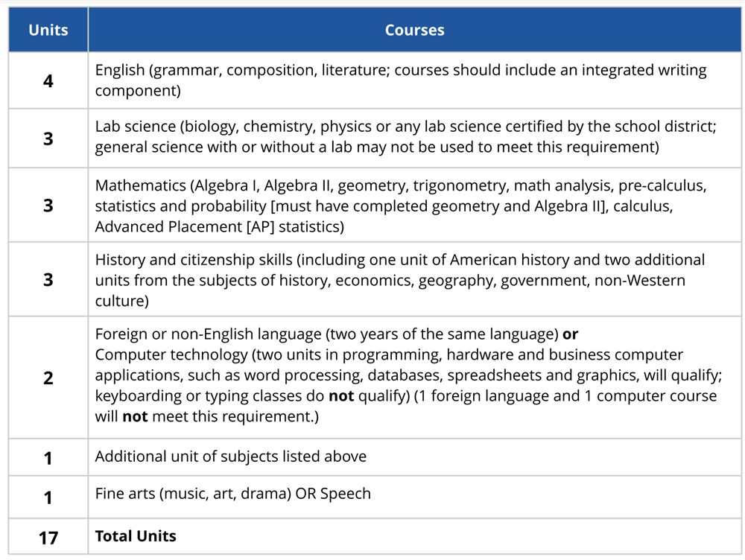Select the Fine arts OR Speech text

pyautogui.click(x=232, y=493)
